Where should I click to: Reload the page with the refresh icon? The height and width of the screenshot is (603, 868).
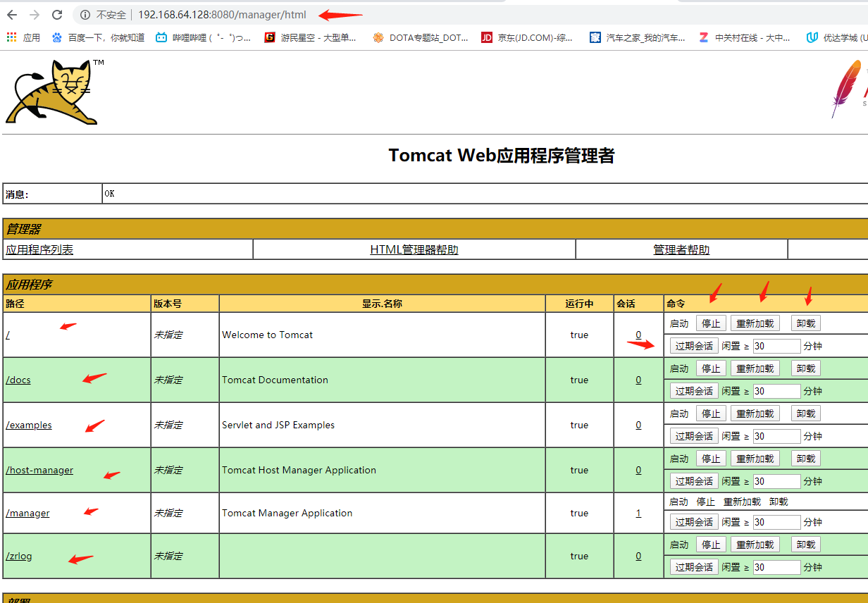pyautogui.click(x=57, y=15)
